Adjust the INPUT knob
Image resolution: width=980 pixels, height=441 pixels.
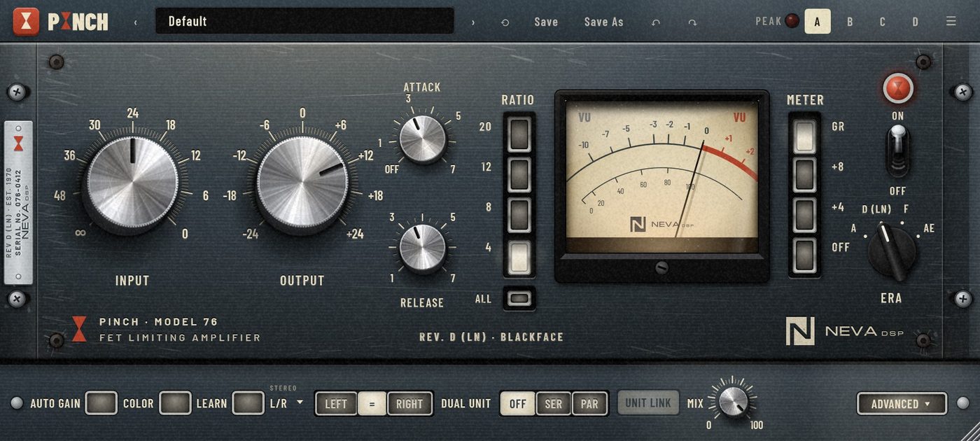132,183
